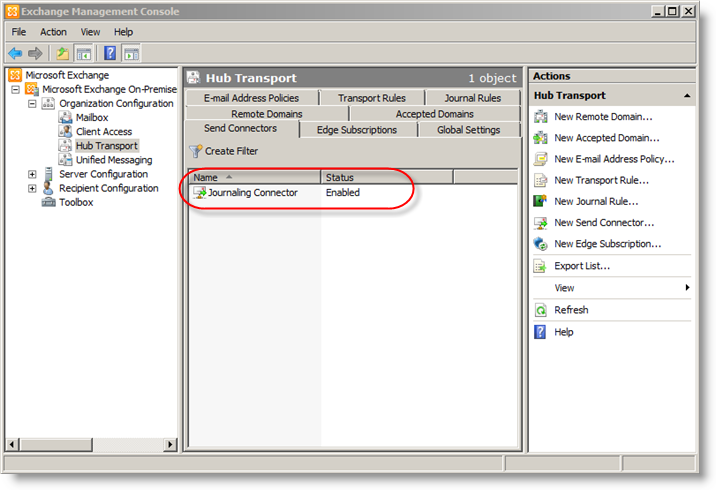Switch to the Journal Rules tab
The width and height of the screenshot is (716, 490).
(x=473, y=98)
